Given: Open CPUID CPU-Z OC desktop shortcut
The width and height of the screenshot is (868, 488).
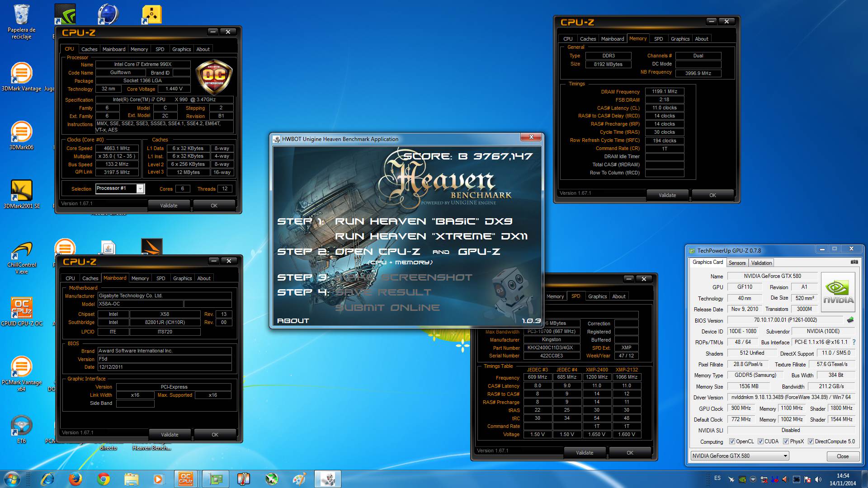Looking at the screenshot, I should [x=21, y=312].
